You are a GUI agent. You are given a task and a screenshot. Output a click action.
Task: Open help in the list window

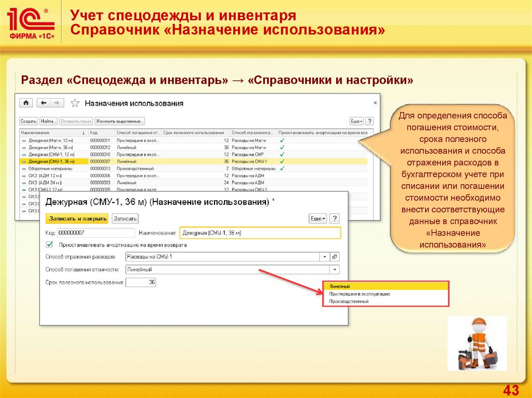(370, 121)
